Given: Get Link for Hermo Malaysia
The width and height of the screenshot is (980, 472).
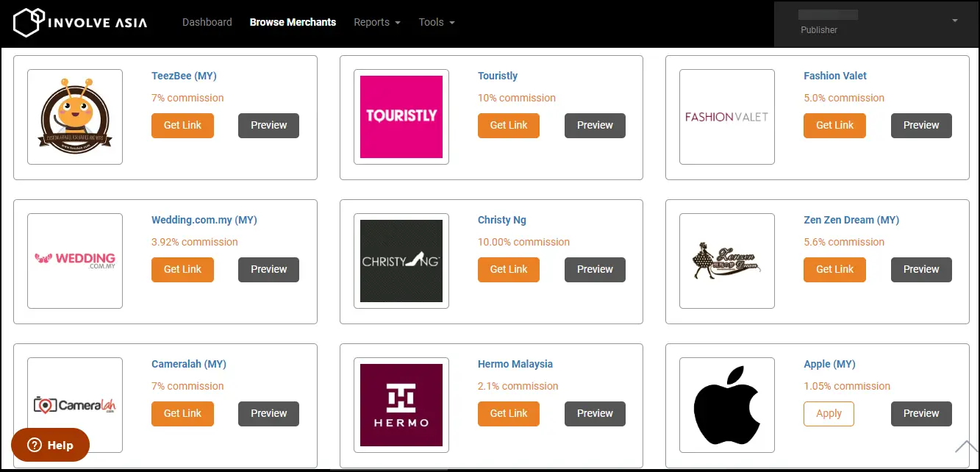Looking at the screenshot, I should [x=509, y=413].
